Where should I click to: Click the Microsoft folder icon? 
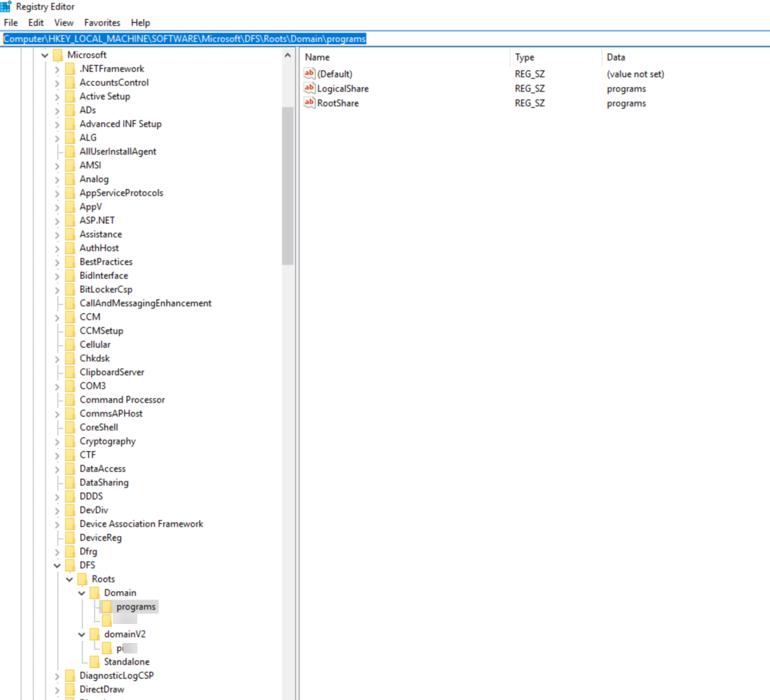click(58, 55)
